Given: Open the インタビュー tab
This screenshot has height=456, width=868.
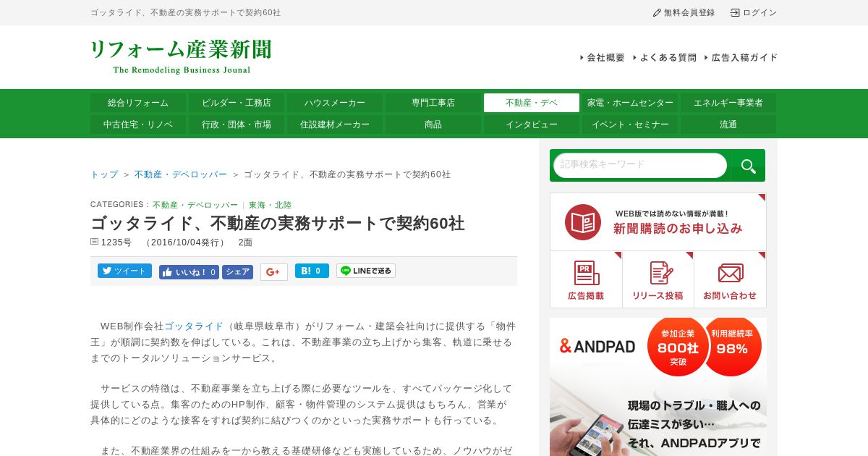Looking at the screenshot, I should click(532, 124).
